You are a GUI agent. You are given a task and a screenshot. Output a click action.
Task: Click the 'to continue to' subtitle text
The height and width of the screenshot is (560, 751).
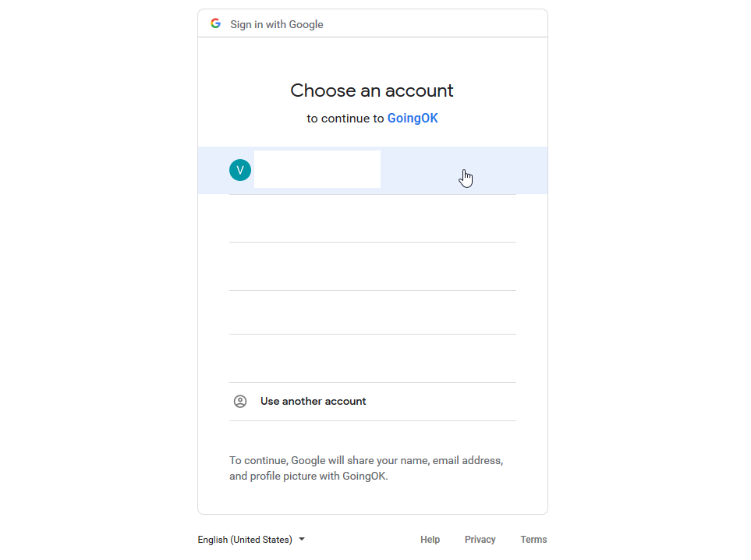(x=345, y=119)
